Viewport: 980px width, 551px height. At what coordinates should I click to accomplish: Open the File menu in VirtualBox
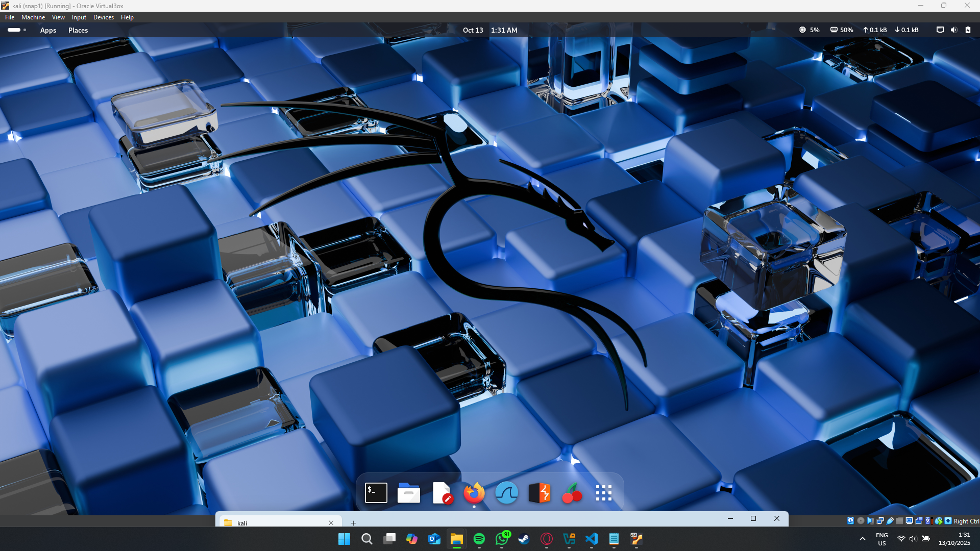(x=10, y=17)
